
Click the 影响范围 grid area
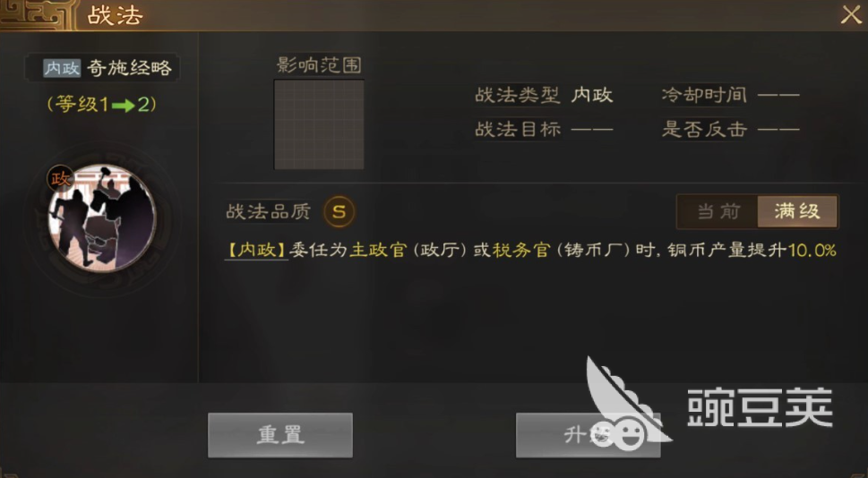coord(319,124)
